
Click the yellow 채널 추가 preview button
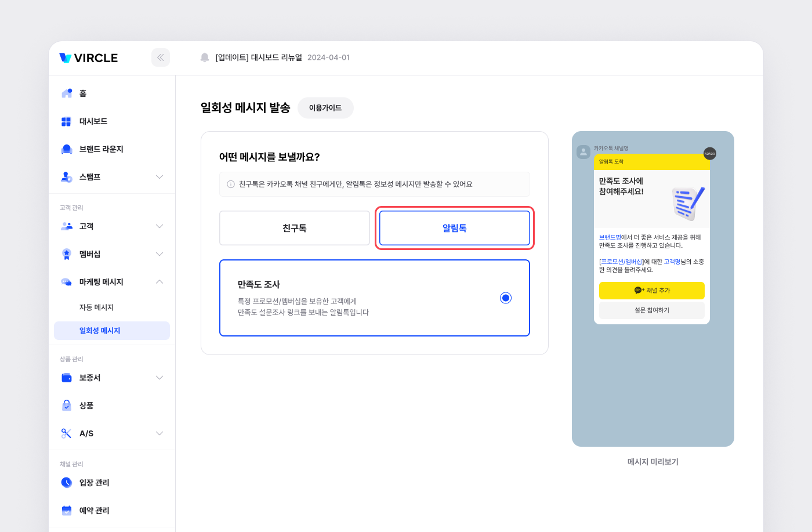[x=652, y=291]
